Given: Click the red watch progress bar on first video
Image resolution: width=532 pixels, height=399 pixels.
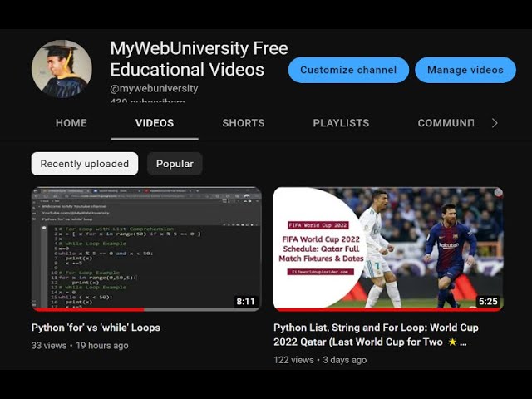Looking at the screenshot, I should 89,309.
